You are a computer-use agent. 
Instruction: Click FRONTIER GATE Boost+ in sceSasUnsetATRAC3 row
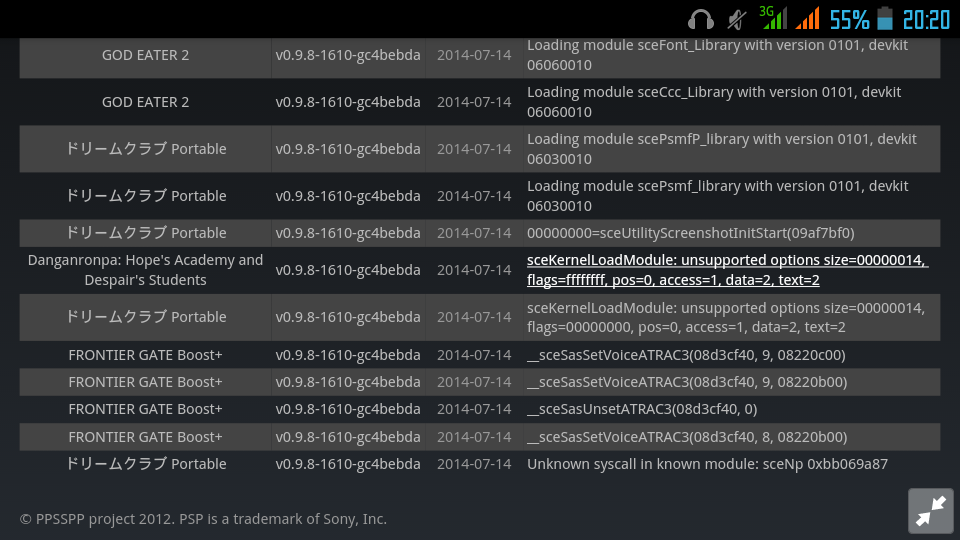click(146, 409)
